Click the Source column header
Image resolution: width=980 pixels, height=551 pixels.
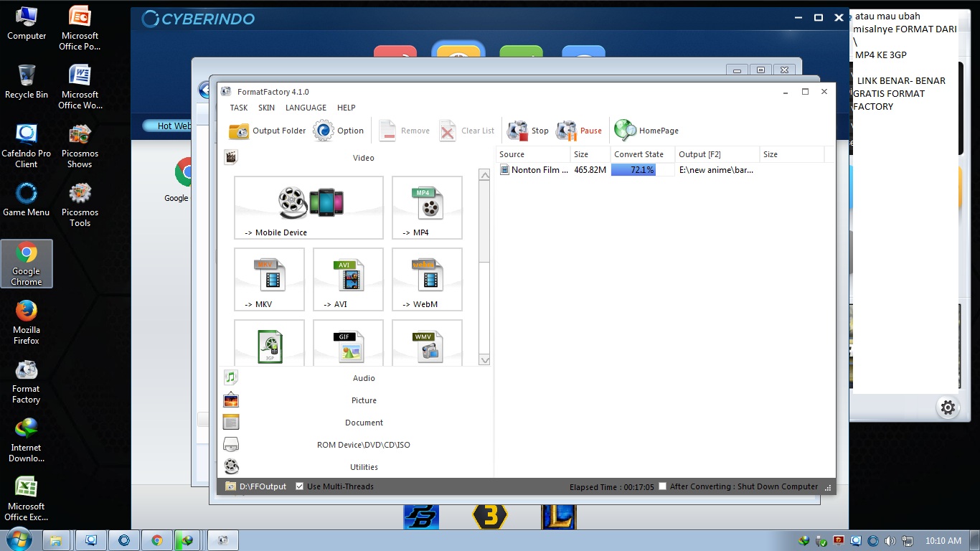[x=533, y=154]
